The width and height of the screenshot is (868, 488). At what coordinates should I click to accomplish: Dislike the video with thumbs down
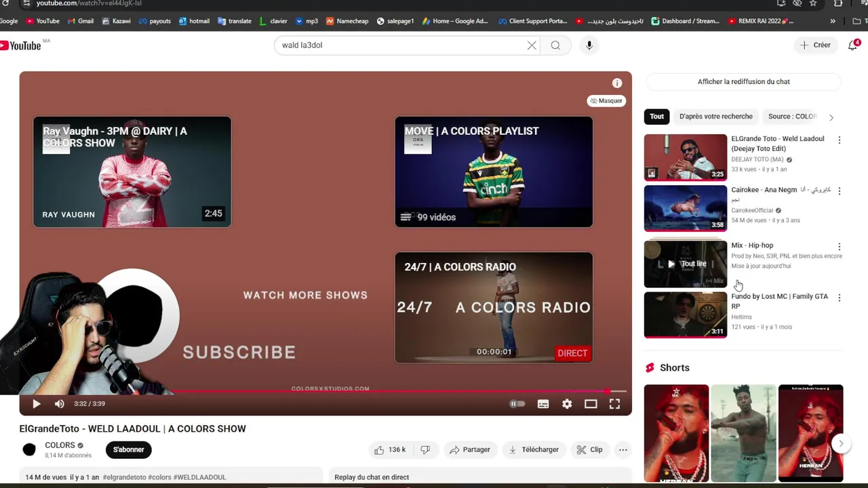click(425, 449)
